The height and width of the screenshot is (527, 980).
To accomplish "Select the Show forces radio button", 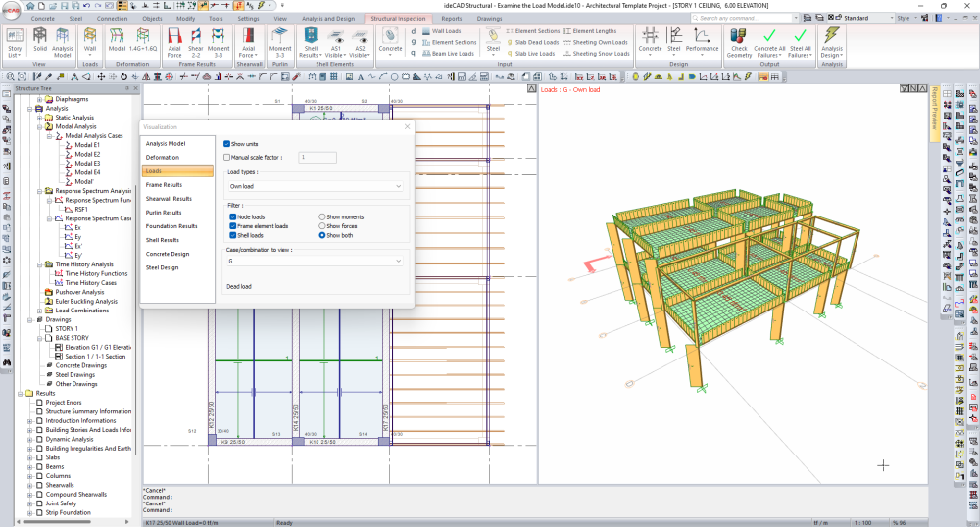I will 322,226.
